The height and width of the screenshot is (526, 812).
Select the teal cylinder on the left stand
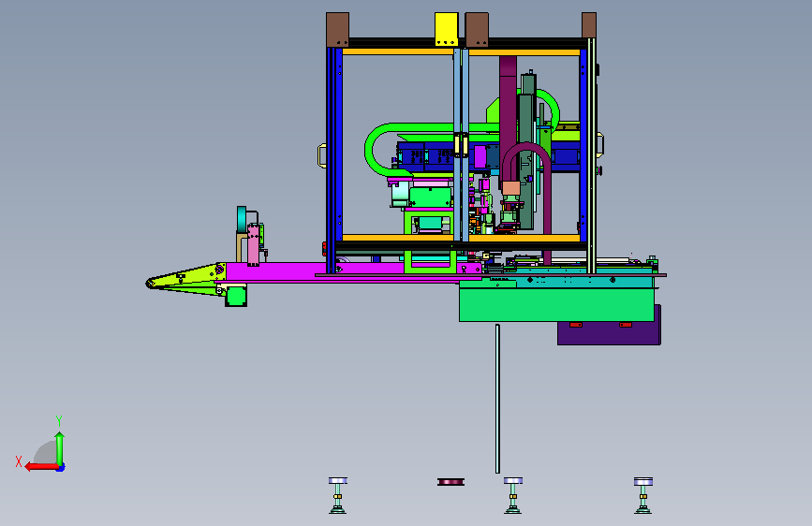(242, 219)
